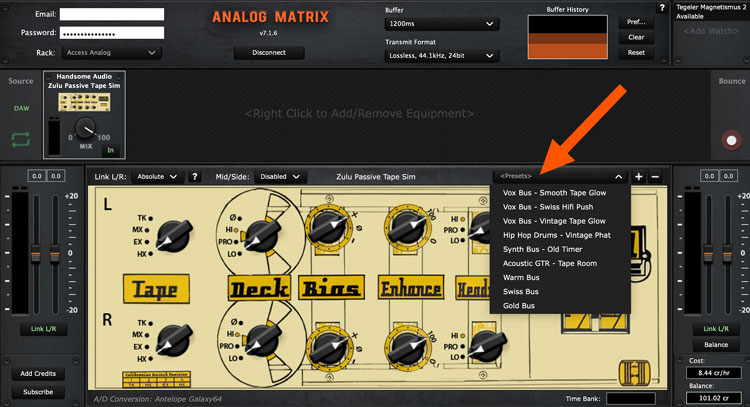Click the Subscribe button
Screen dimensions: 750x407
[38, 392]
